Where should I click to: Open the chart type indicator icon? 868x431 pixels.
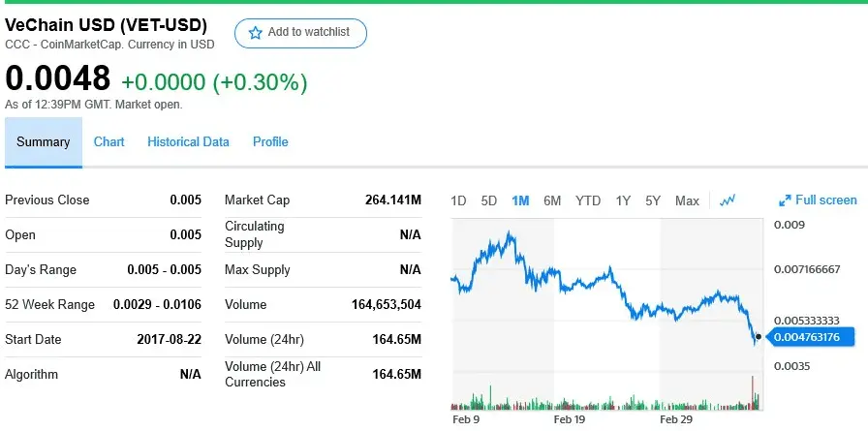[728, 200]
